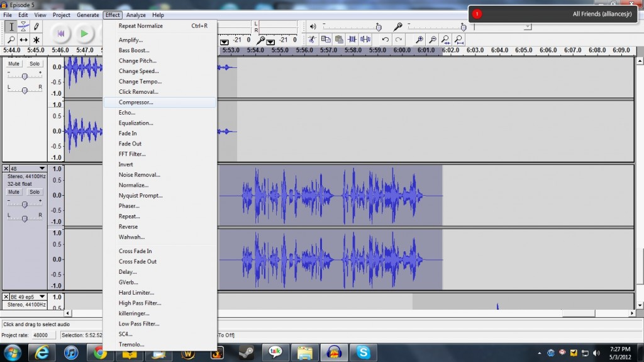
Task: Choose Compressor... effect
Action: [x=160, y=102]
